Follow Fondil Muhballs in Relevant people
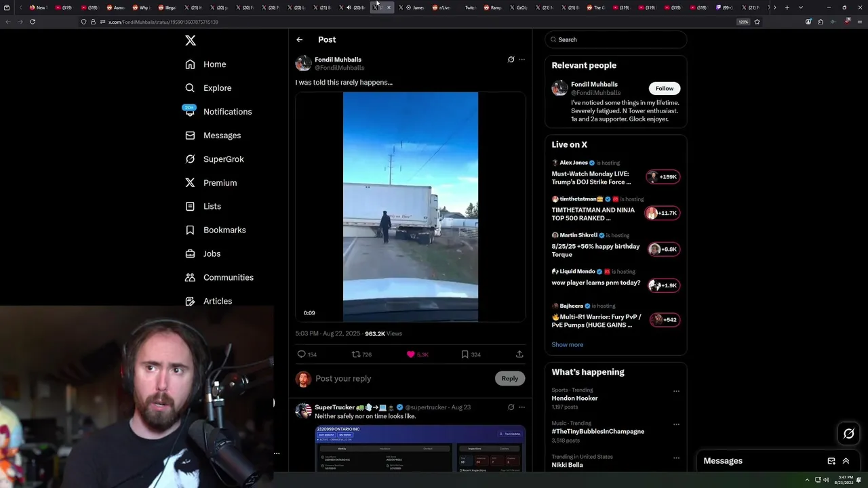Viewport: 868px width, 488px height. tap(665, 89)
